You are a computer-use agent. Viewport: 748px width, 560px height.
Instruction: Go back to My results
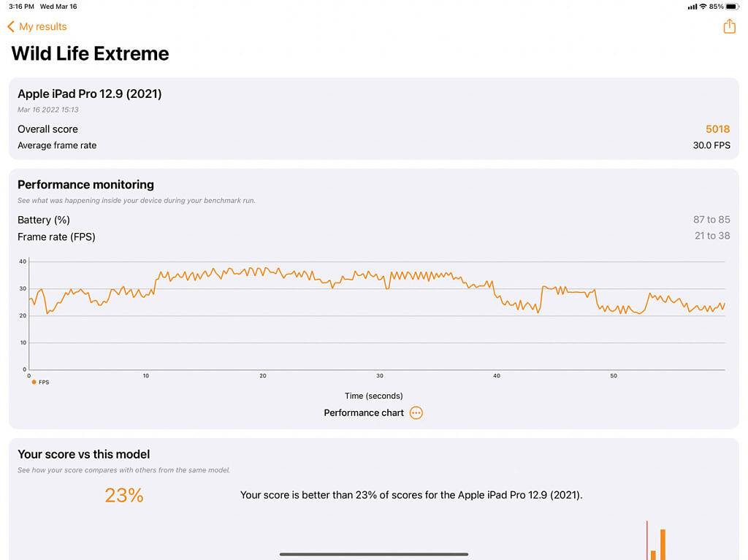click(42, 26)
